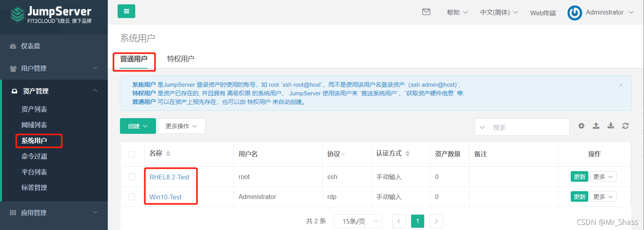Open the RHEL8.2-Test system user link
The image size is (644, 230).
[x=169, y=177]
